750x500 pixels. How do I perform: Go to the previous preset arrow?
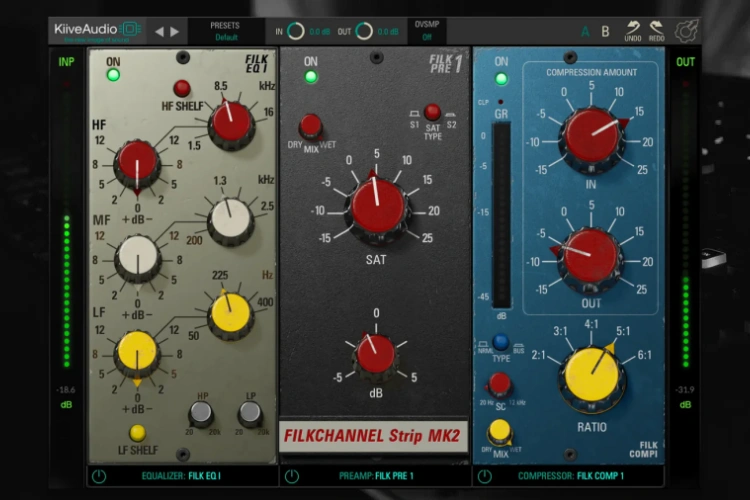tap(159, 32)
